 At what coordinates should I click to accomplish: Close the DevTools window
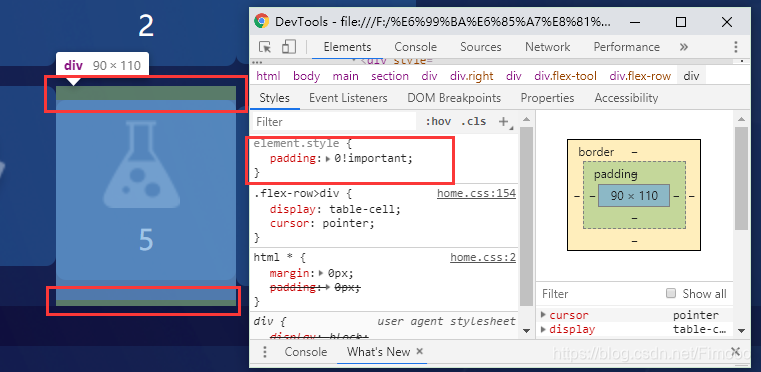[x=727, y=22]
